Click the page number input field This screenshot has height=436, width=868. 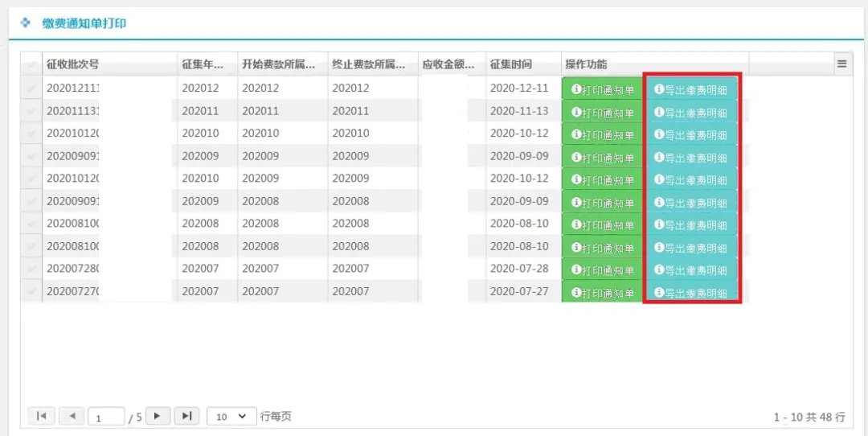pyautogui.click(x=106, y=417)
